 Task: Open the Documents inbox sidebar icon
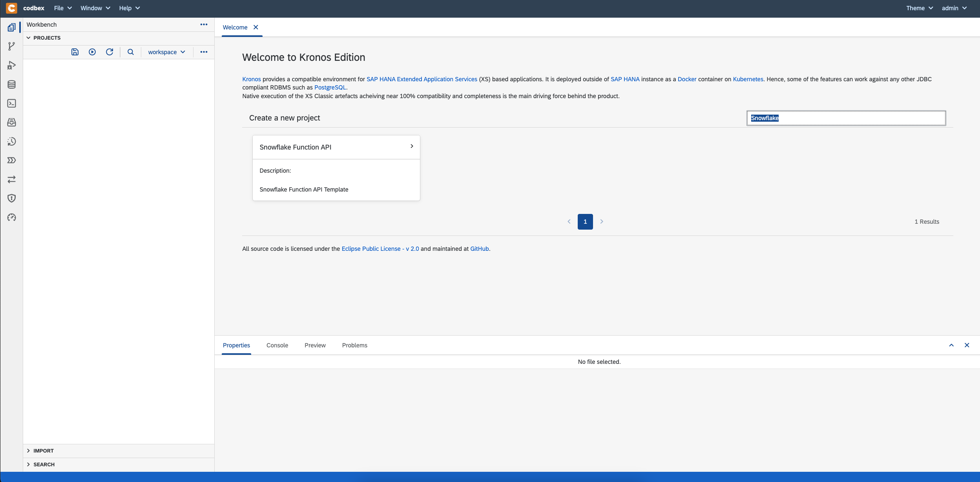[12, 122]
